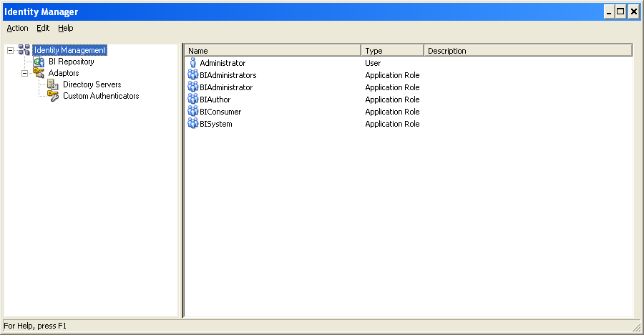Click the BI Repository tree icon

point(39,62)
